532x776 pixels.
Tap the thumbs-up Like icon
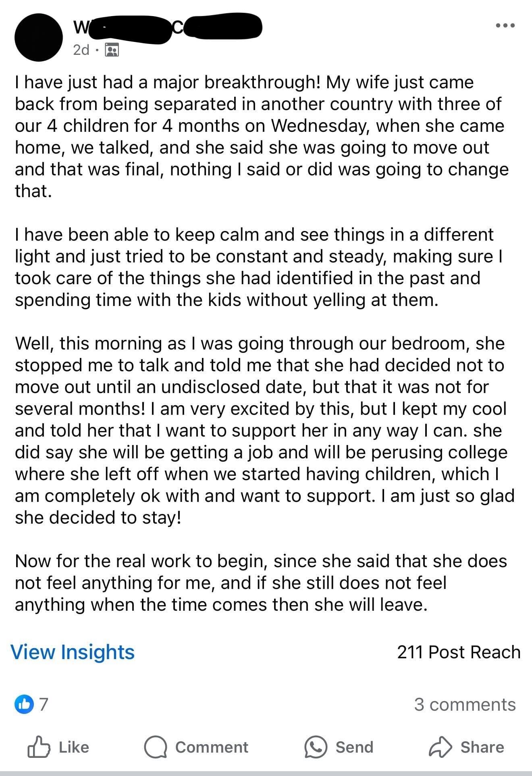click(39, 747)
